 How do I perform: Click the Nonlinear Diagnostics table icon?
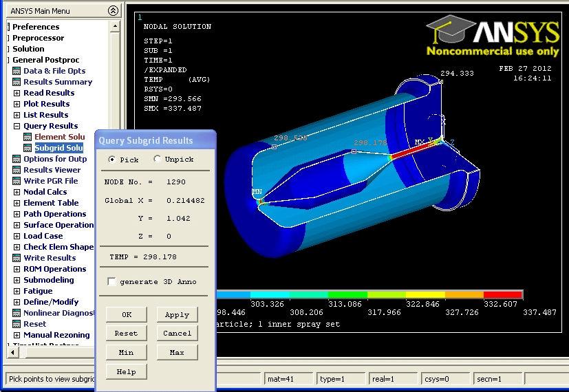click(x=17, y=313)
